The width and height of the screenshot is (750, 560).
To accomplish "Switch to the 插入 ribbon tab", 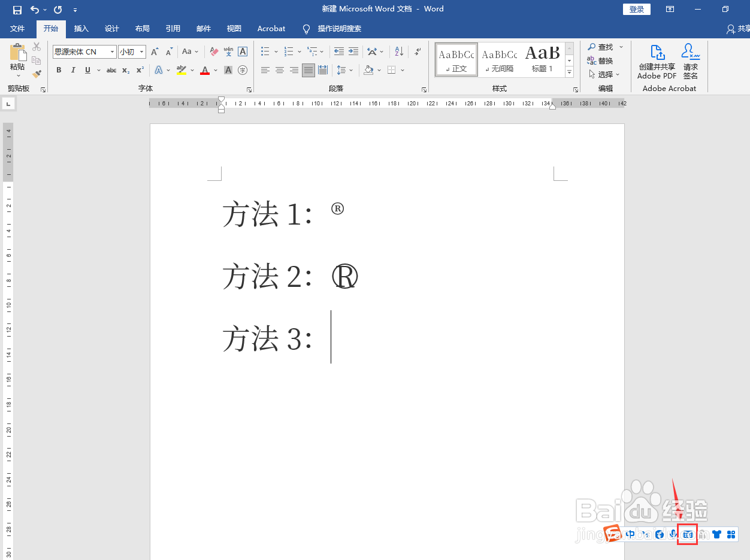I will pyautogui.click(x=81, y=28).
